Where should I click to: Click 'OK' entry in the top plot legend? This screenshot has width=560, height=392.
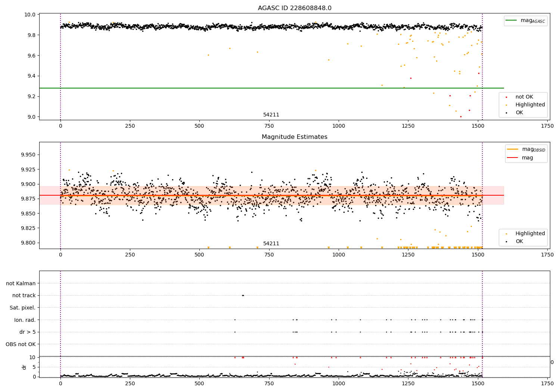(x=519, y=113)
